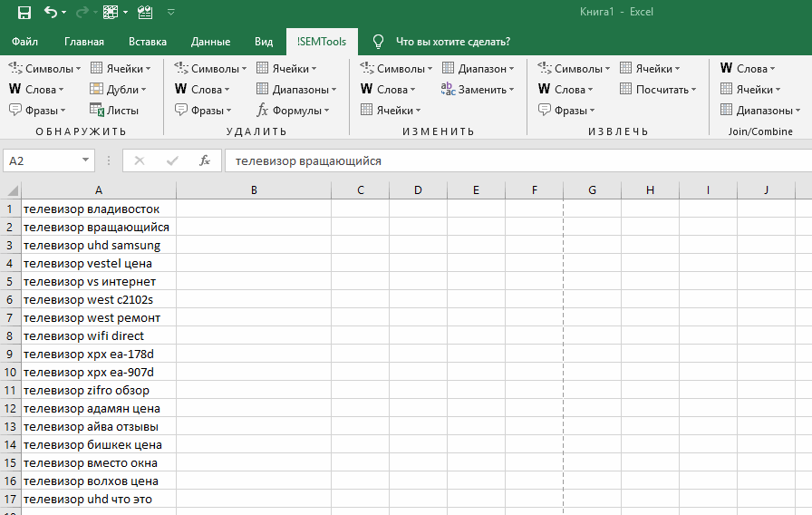Switch to the Вставка tab

tap(148, 42)
